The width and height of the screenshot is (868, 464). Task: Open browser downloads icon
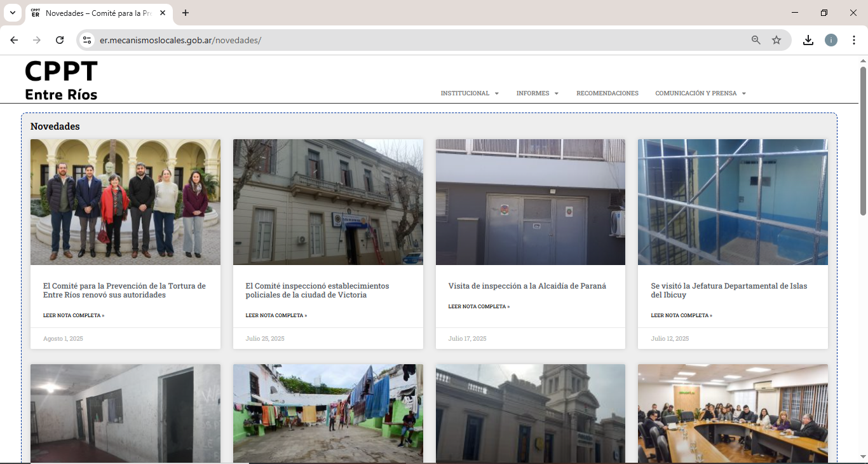pos(808,40)
